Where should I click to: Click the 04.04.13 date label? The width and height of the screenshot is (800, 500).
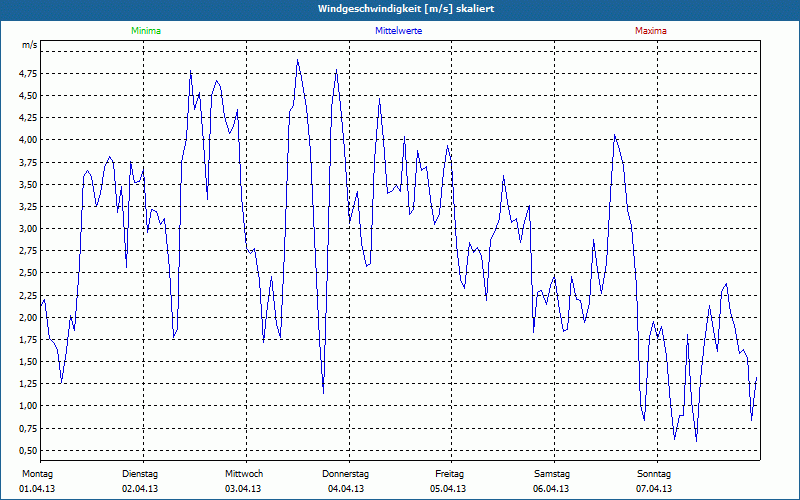pos(346,489)
